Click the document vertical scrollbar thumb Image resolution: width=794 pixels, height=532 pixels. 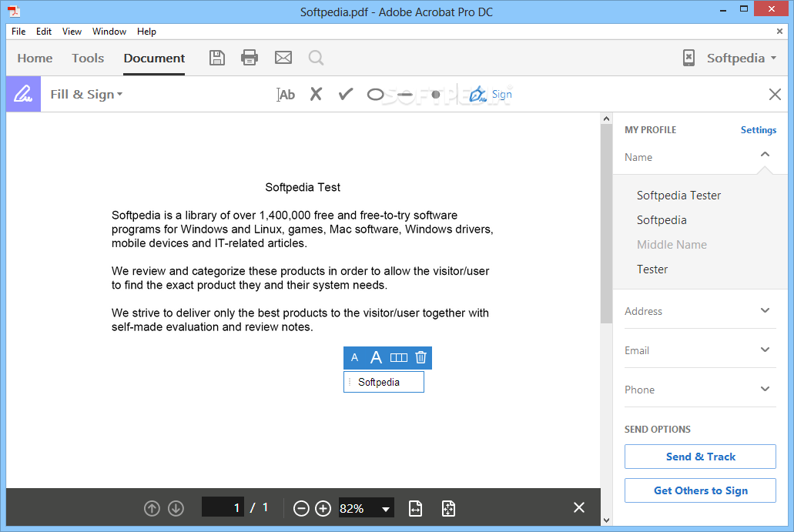606,223
